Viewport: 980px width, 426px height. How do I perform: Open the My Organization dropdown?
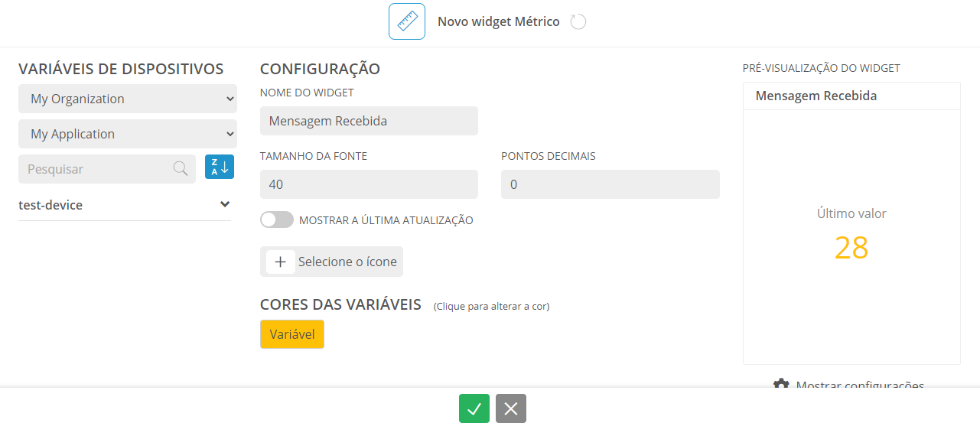click(128, 99)
